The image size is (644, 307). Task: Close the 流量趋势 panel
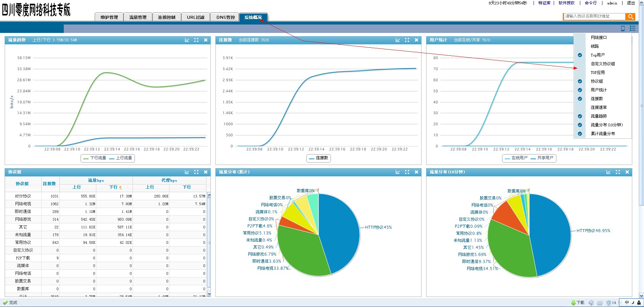pos(206,40)
